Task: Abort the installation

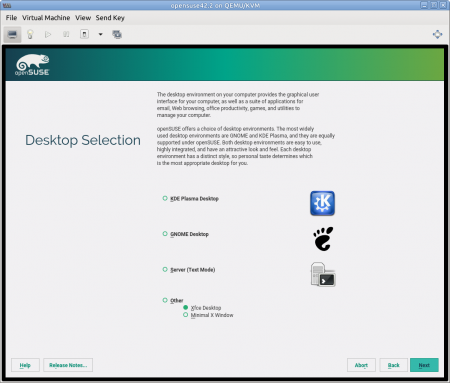Action: click(361, 365)
